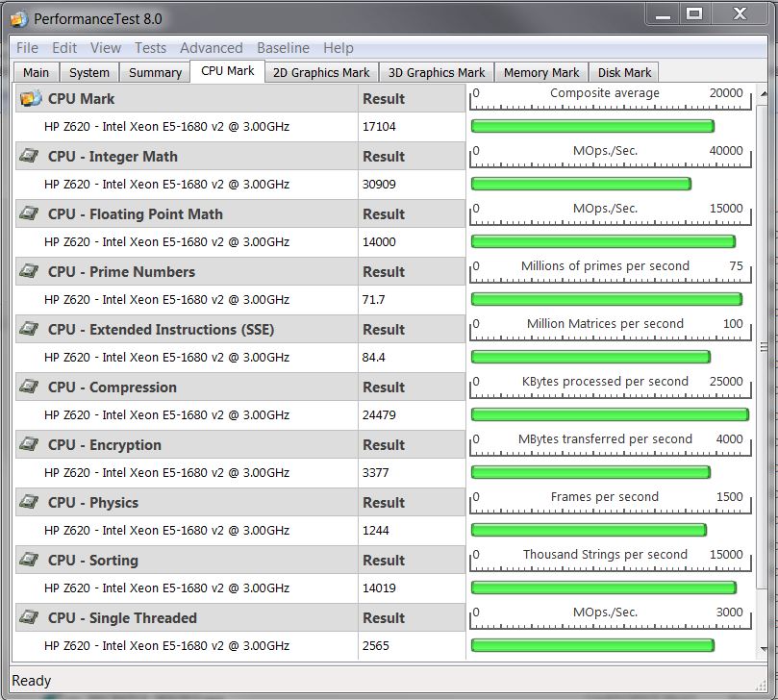Screen dimensions: 778x700
Task: Switch to the Disk Mark tab
Action: coord(624,72)
